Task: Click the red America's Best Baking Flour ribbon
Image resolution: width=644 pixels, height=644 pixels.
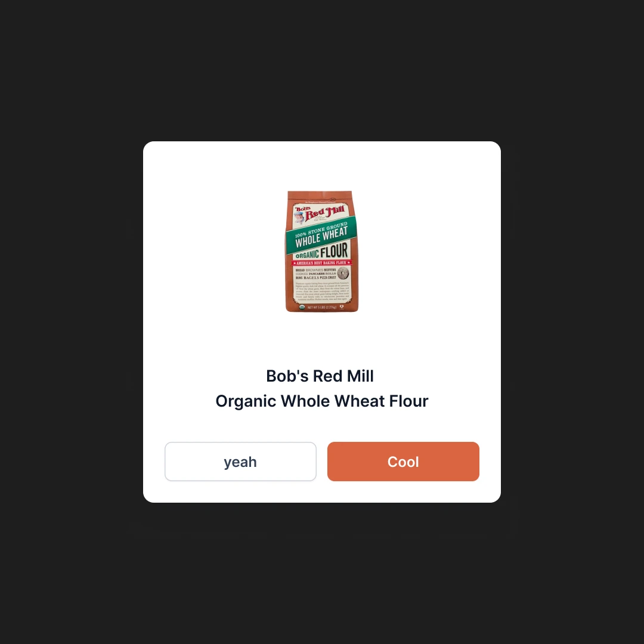Action: click(321, 262)
